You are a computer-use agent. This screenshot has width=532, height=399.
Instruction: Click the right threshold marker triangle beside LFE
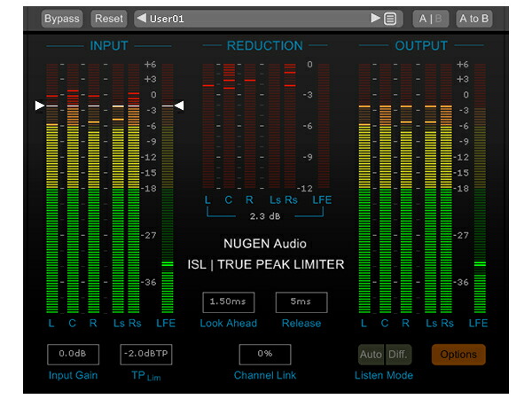click(179, 106)
